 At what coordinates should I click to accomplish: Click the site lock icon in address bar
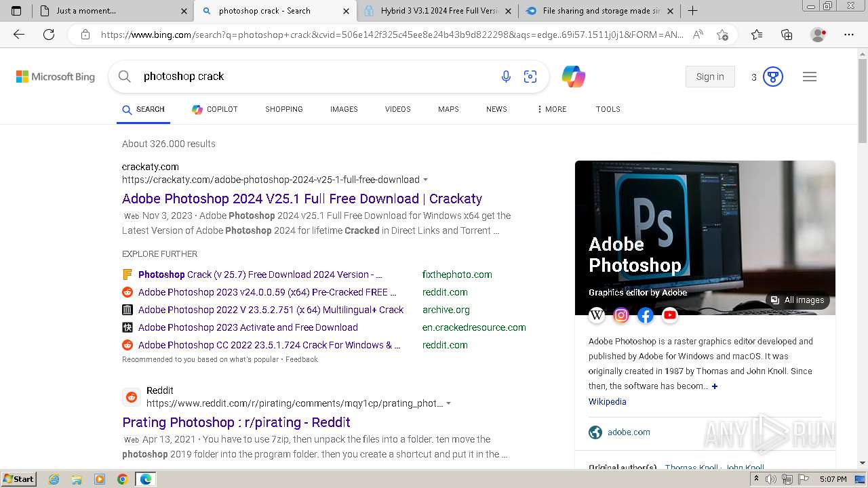[85, 35]
